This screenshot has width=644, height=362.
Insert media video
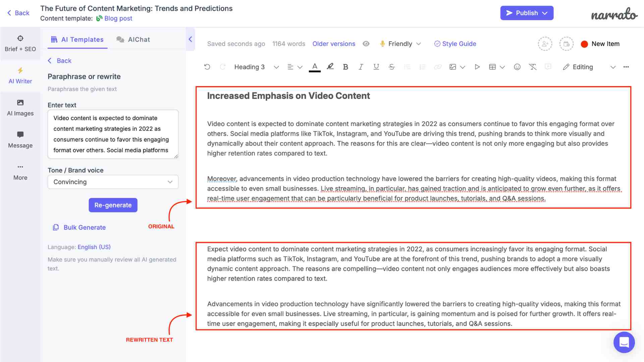point(477,67)
